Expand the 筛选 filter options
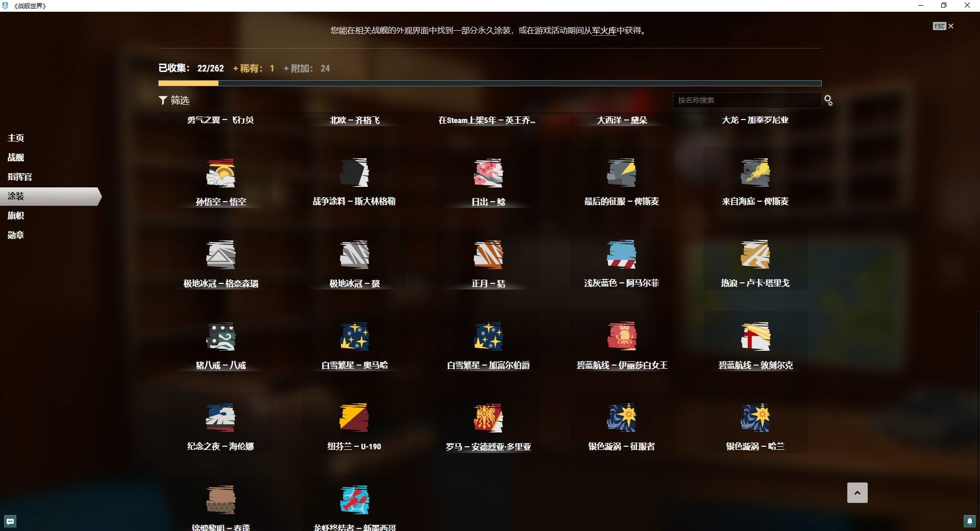The image size is (980, 531). coord(174,101)
